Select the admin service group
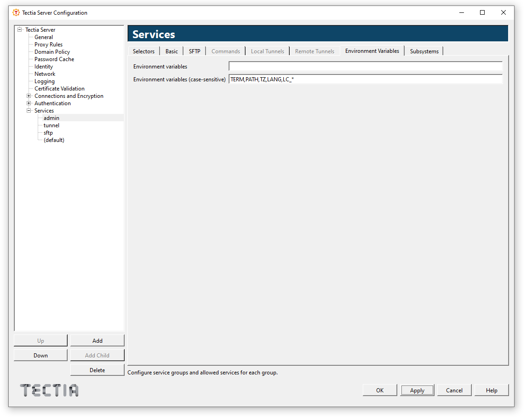This screenshot has height=419, width=532. [51, 118]
